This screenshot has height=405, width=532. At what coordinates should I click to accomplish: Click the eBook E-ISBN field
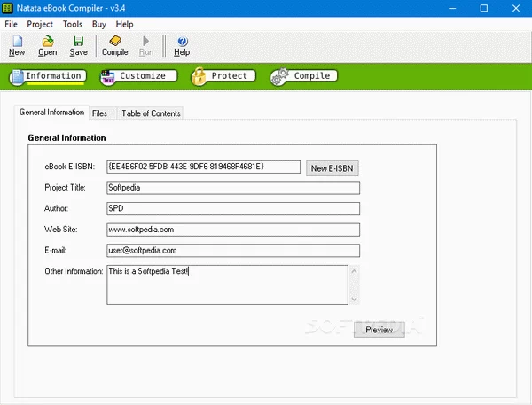tap(203, 167)
